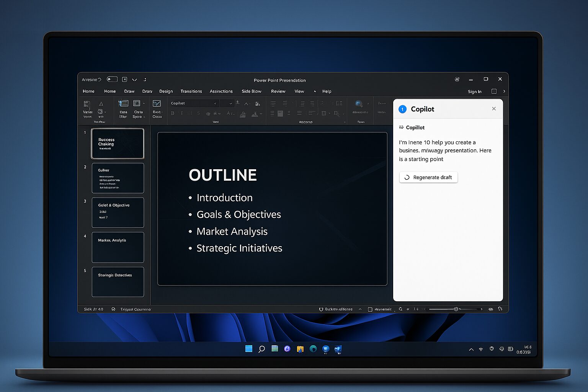Open the View tab
The height and width of the screenshot is (392, 588).
tap(299, 91)
